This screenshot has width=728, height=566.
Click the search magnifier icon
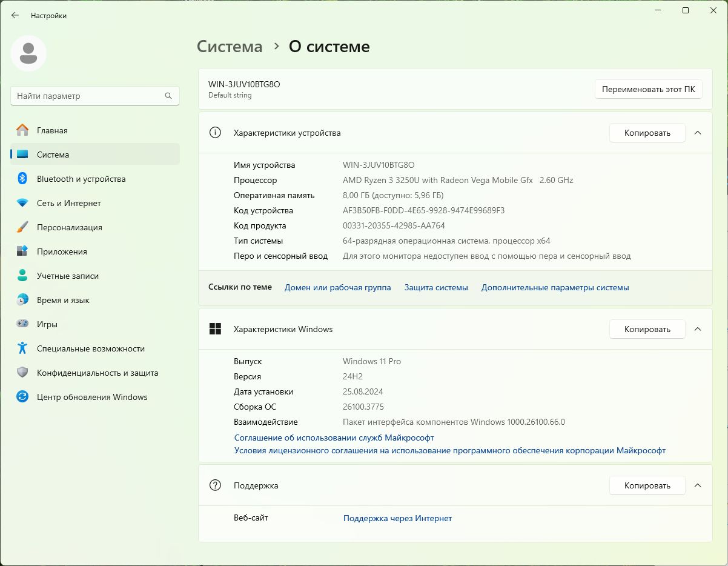pyautogui.click(x=168, y=96)
